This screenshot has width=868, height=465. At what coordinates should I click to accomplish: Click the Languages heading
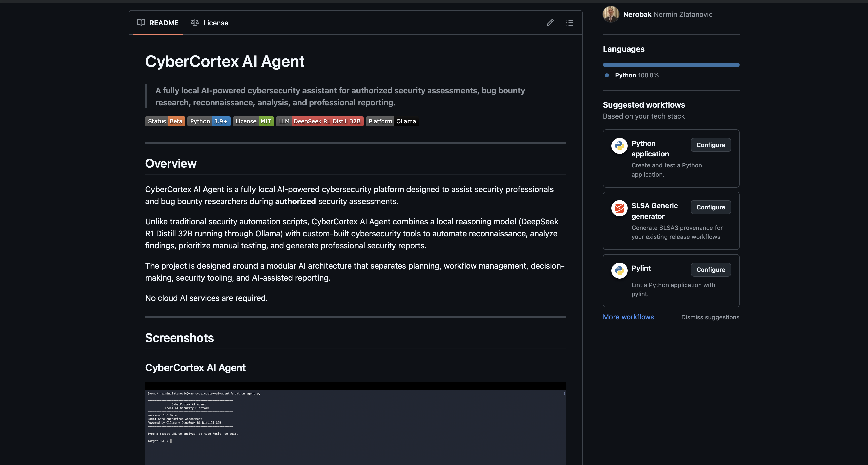(623, 49)
